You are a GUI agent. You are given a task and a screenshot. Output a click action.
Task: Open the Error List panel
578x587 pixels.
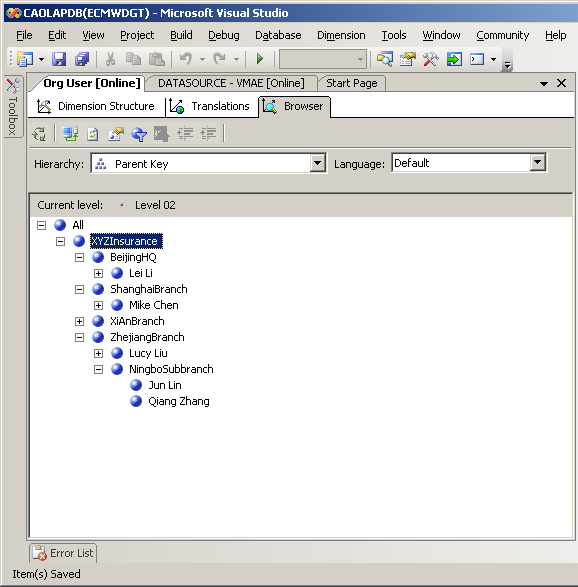[63, 553]
